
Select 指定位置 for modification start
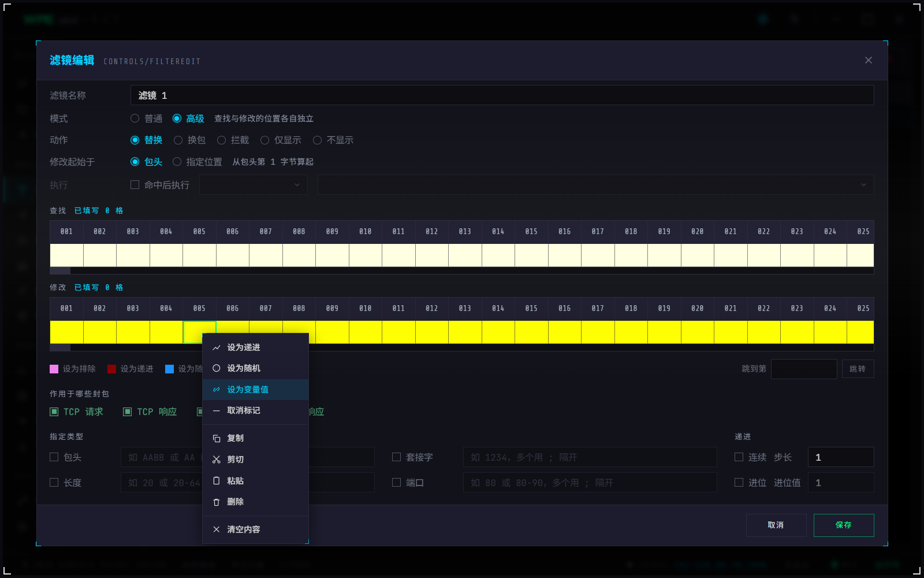177,162
